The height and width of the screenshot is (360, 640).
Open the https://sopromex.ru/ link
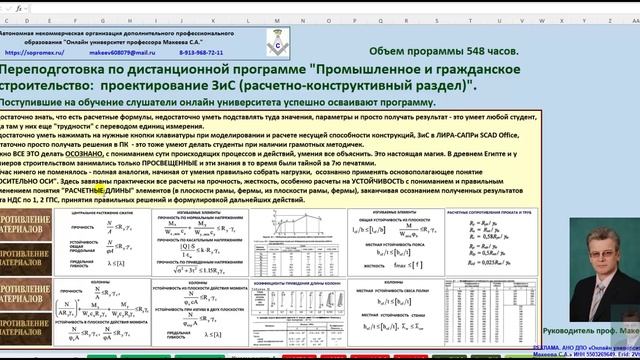(34, 53)
